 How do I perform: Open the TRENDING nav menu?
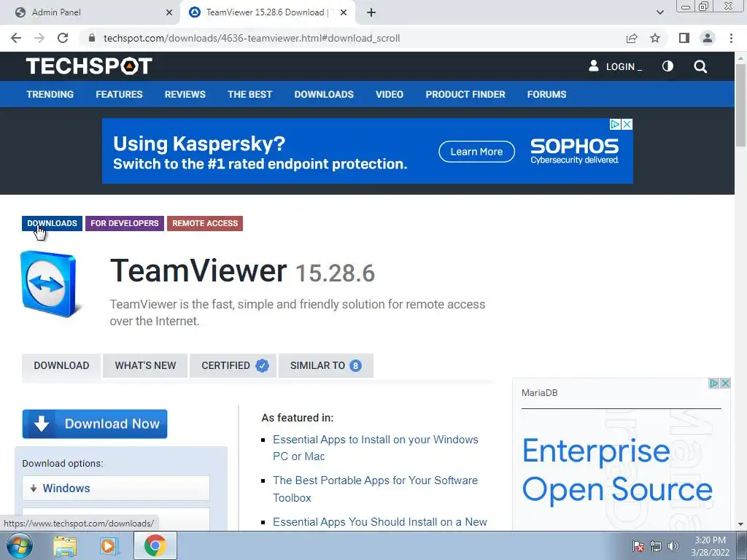coord(50,94)
